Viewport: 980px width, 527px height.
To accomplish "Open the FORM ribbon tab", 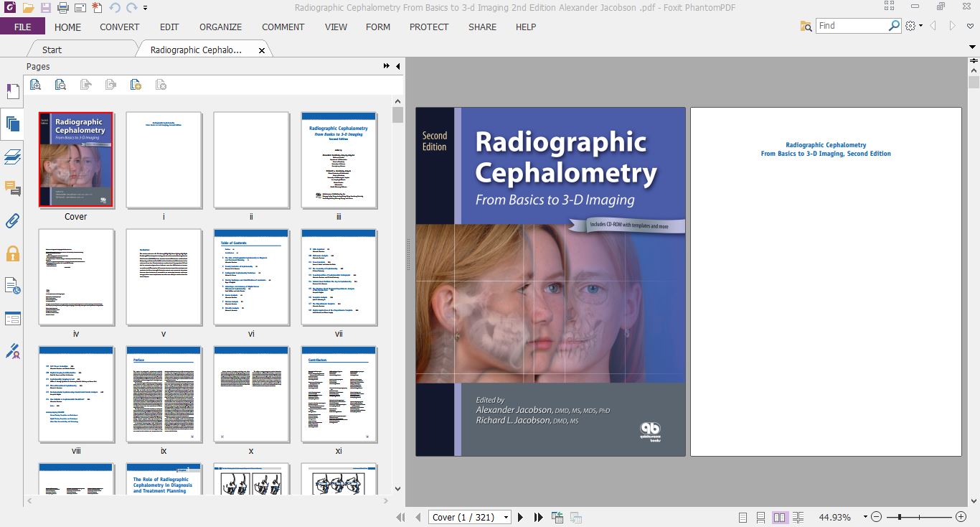I will point(378,27).
